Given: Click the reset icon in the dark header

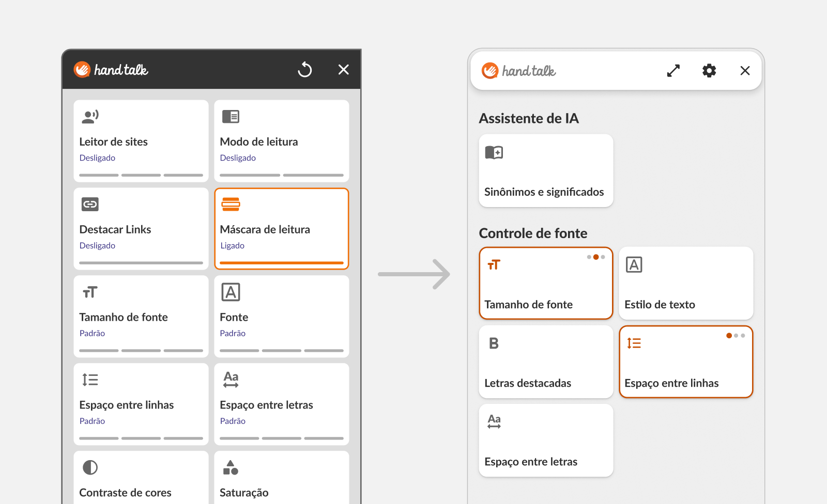Looking at the screenshot, I should click(305, 69).
